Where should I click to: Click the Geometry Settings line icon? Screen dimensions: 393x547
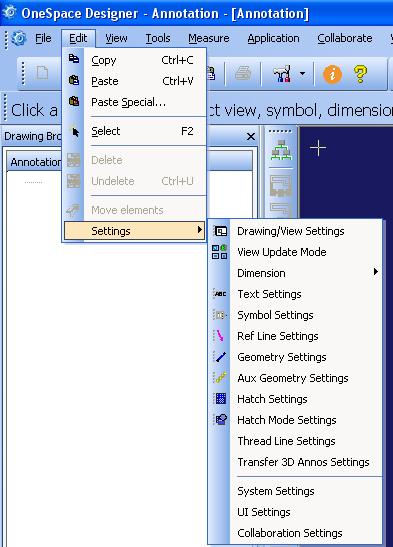220,357
